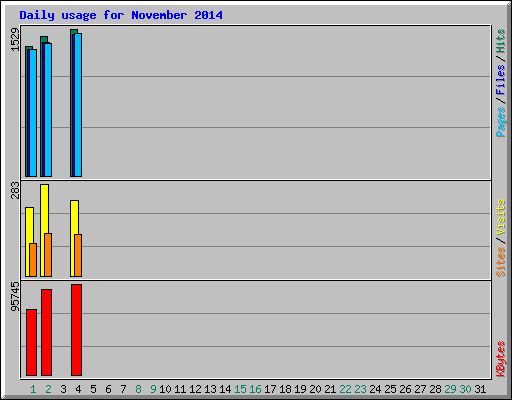Click day 31 on the x-axis
The width and height of the screenshot is (512, 400).
pyautogui.click(x=480, y=389)
